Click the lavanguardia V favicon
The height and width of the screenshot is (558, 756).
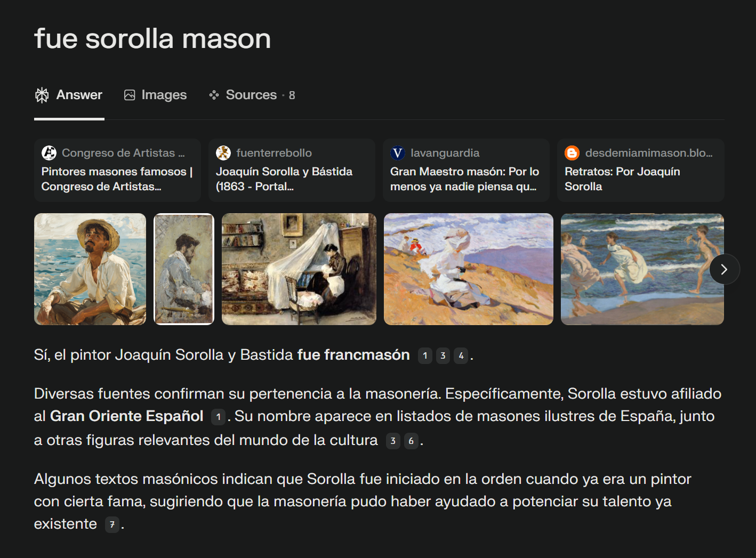pos(398,153)
